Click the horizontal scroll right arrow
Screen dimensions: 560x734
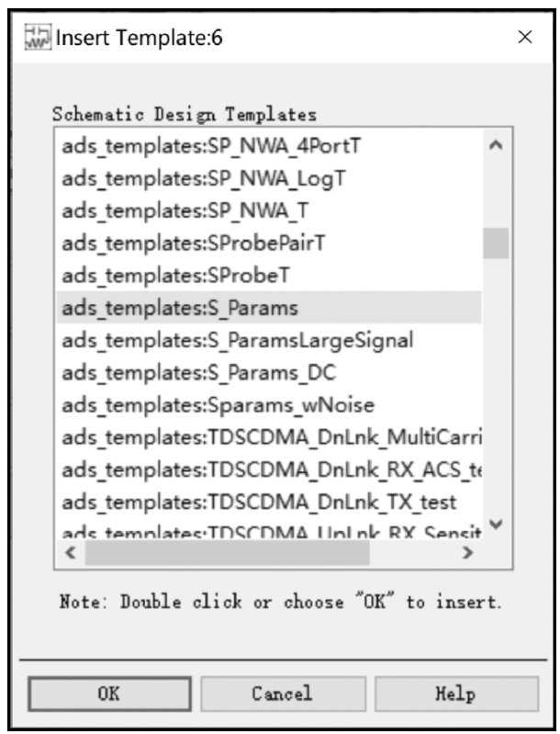(467, 553)
